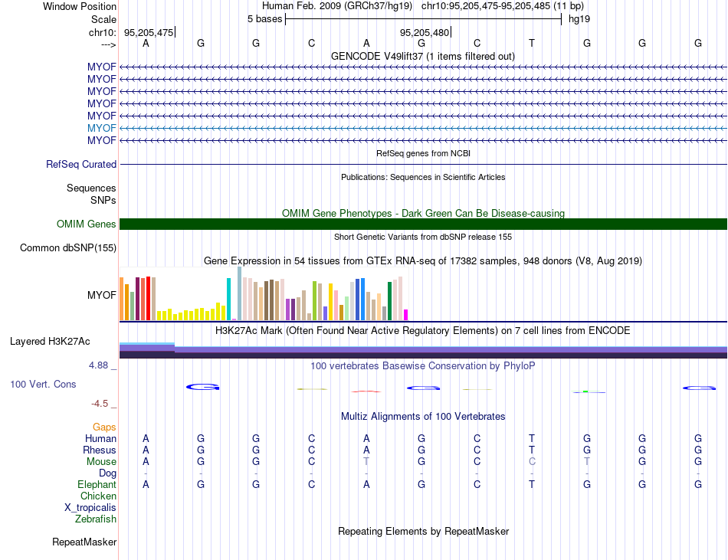Image resolution: width=728 pixels, height=560 pixels.
Task: Click the Layered H3K27Ac track label
Action: [x=50, y=342]
